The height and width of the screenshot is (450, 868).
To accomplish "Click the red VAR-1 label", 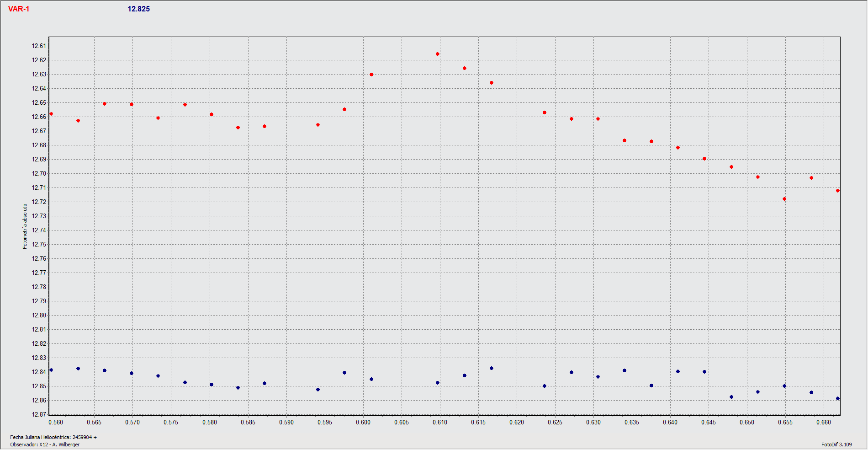I will click(x=19, y=9).
